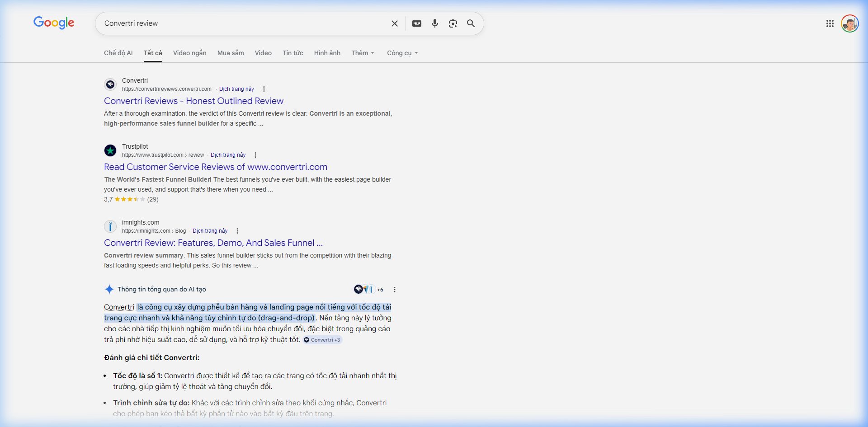Click the Google logo

54,23
